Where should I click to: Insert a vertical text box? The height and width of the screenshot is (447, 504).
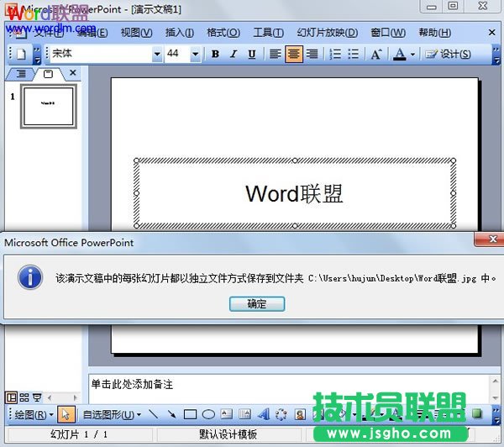[x=245, y=414]
